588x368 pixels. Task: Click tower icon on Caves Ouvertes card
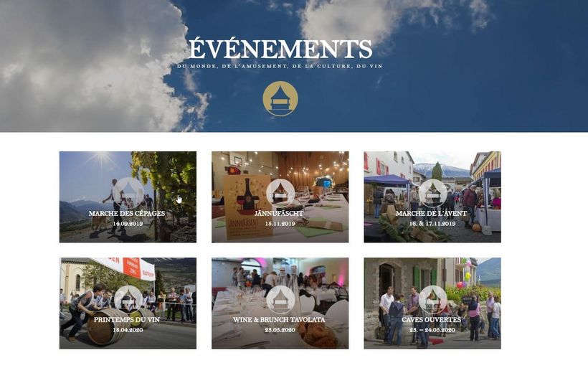(432, 299)
